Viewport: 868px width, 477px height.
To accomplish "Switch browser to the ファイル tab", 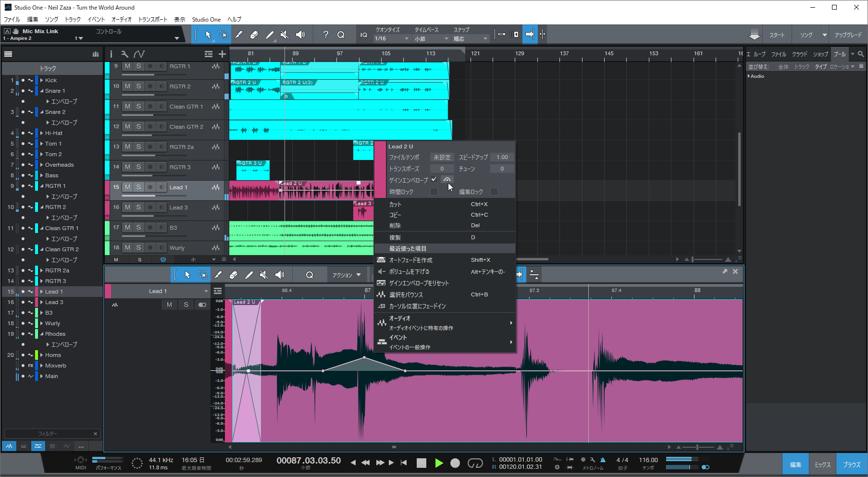I will point(779,54).
